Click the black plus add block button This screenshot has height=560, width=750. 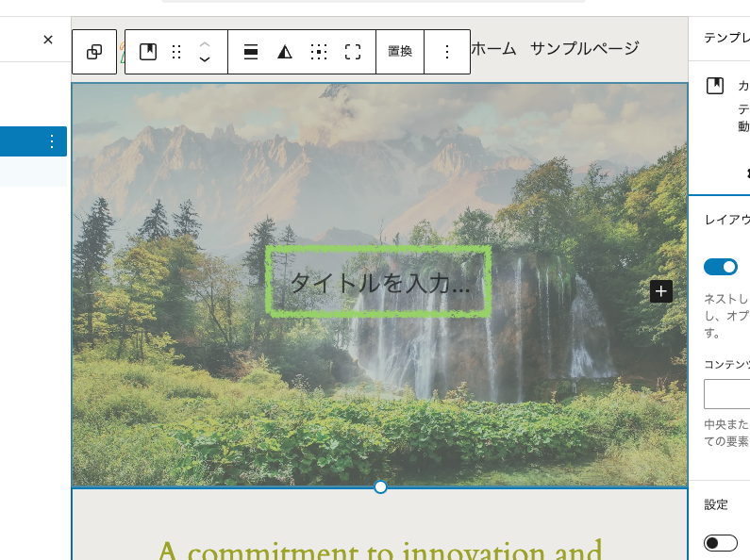point(661,291)
